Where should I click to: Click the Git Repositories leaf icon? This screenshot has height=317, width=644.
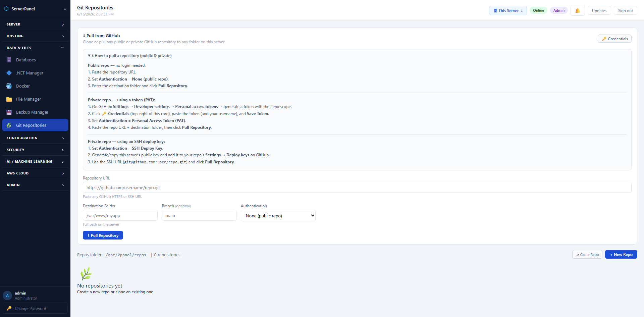coord(9,125)
